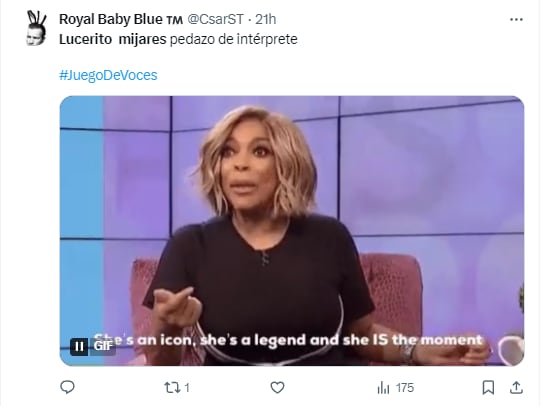Click the retweet count number 1
Image resolution: width=541 pixels, height=406 pixels.
pos(187,388)
